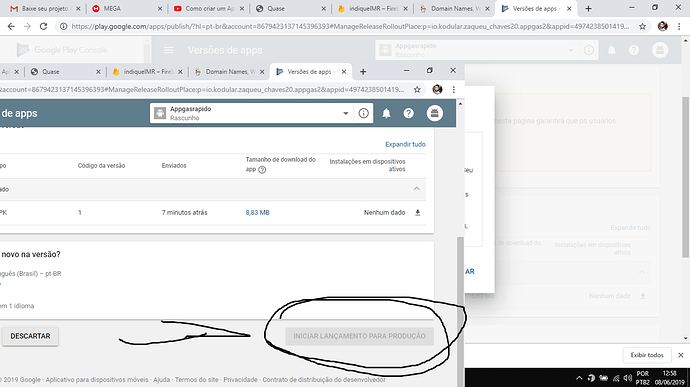Click Iniciar lançamento para produção button
This screenshot has width=690, height=387.
pyautogui.click(x=360, y=336)
